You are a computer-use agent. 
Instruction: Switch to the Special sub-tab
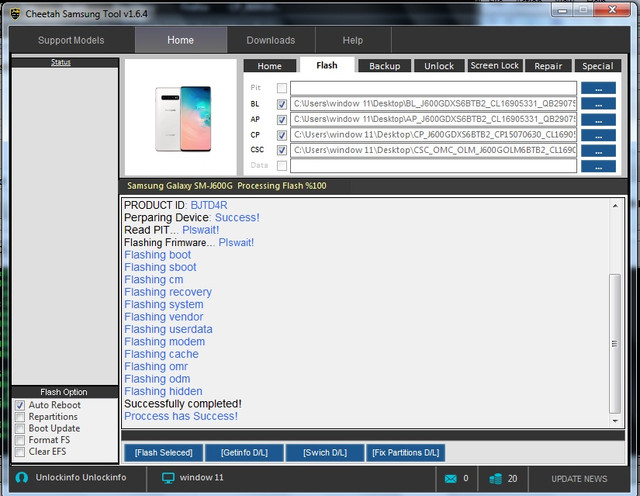pos(598,66)
